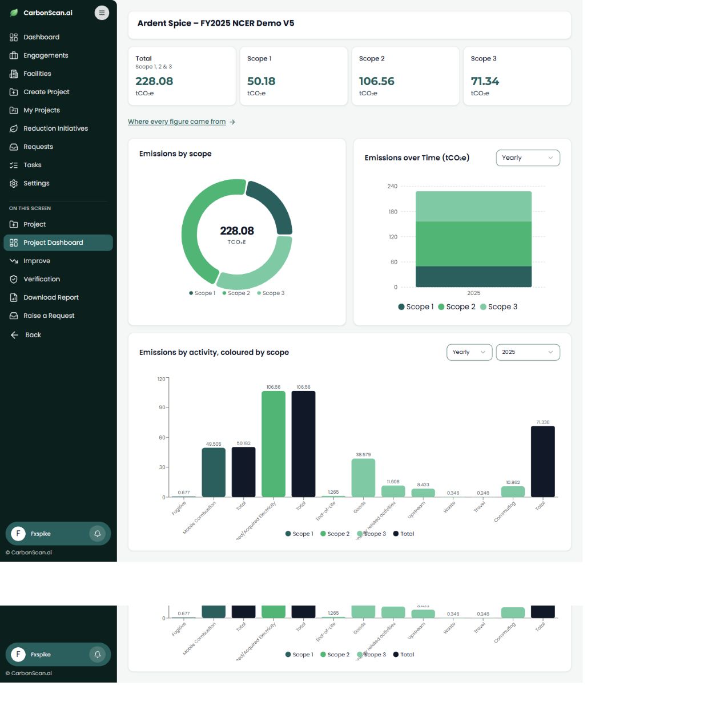Click the 240 axis label in Emissions over Time
Image resolution: width=728 pixels, height=702 pixels.
click(x=392, y=187)
